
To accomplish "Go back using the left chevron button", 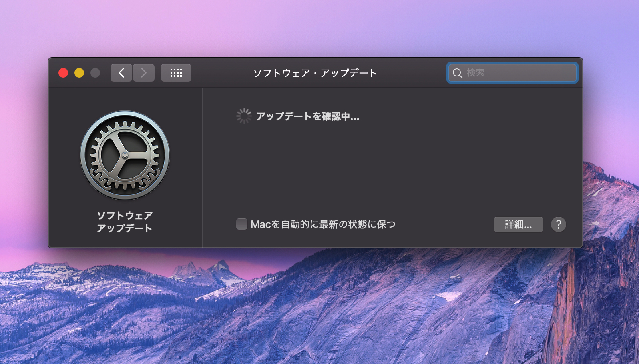I will (x=121, y=73).
